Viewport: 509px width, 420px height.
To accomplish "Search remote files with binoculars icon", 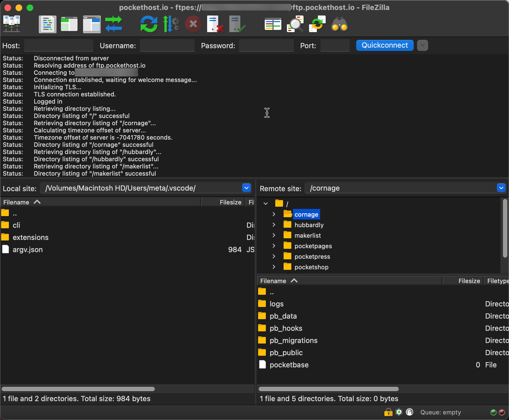I will pyautogui.click(x=339, y=24).
